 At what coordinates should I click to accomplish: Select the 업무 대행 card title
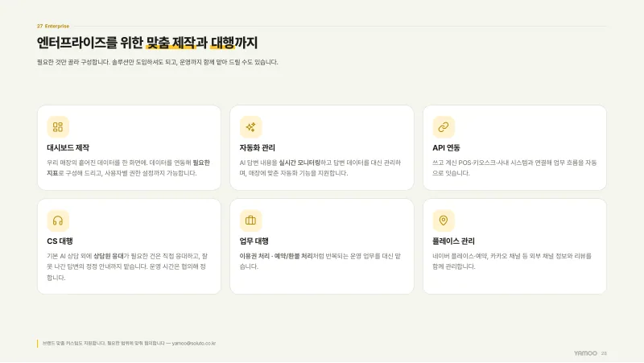(254, 241)
